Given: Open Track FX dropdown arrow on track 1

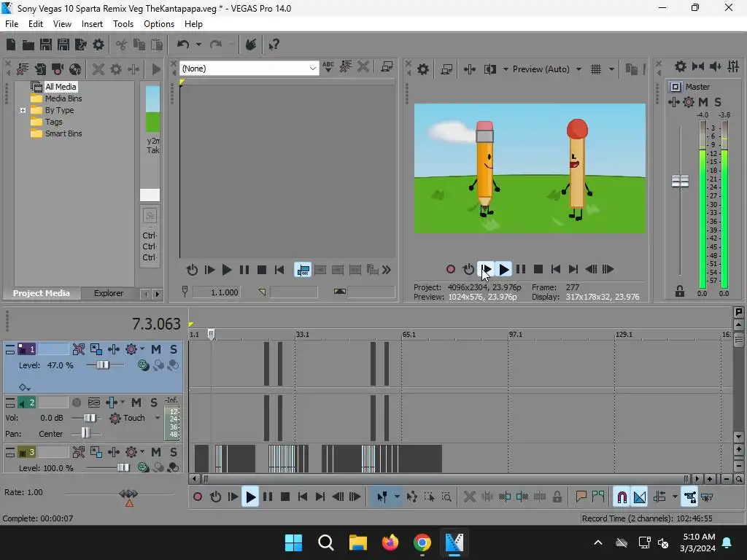Looking at the screenshot, I should (142, 349).
